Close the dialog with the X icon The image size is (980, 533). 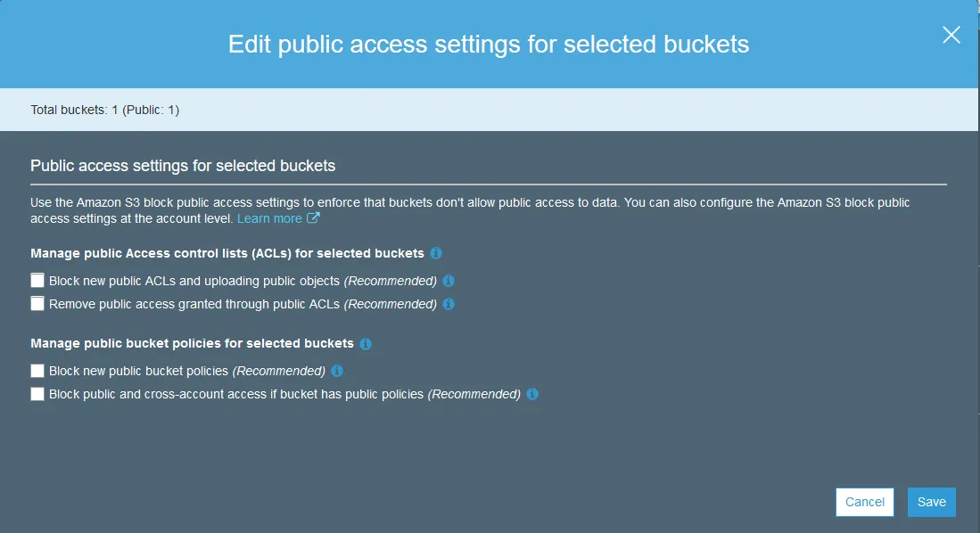951,35
